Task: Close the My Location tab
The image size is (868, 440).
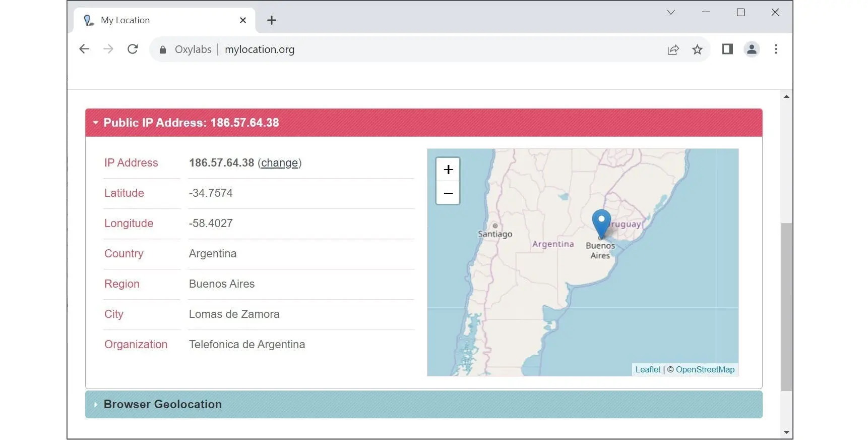Action: click(243, 20)
